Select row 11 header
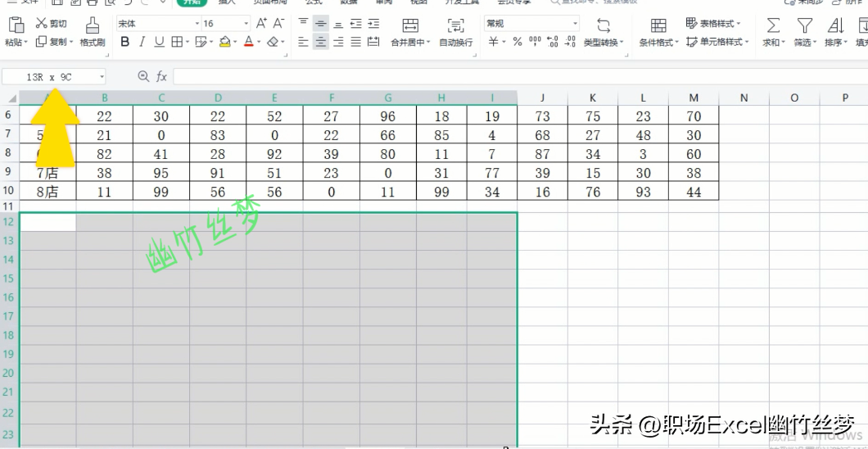Image resolution: width=868 pixels, height=449 pixels. 9,206
